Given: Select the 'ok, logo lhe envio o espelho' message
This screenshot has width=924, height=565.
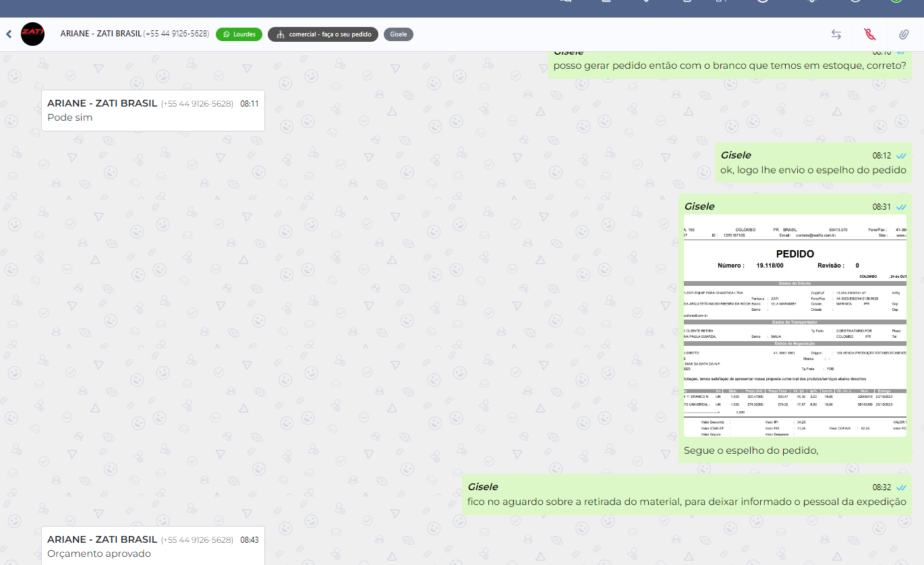Looking at the screenshot, I should coord(813,170).
